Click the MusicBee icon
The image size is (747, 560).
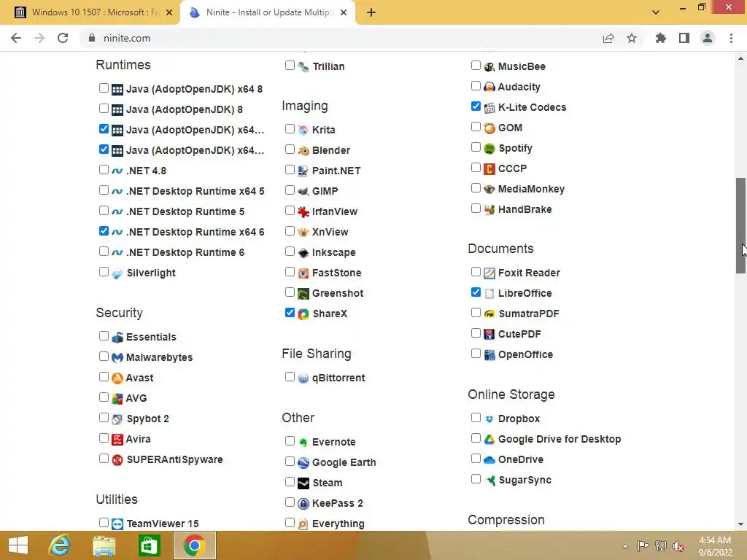click(489, 66)
